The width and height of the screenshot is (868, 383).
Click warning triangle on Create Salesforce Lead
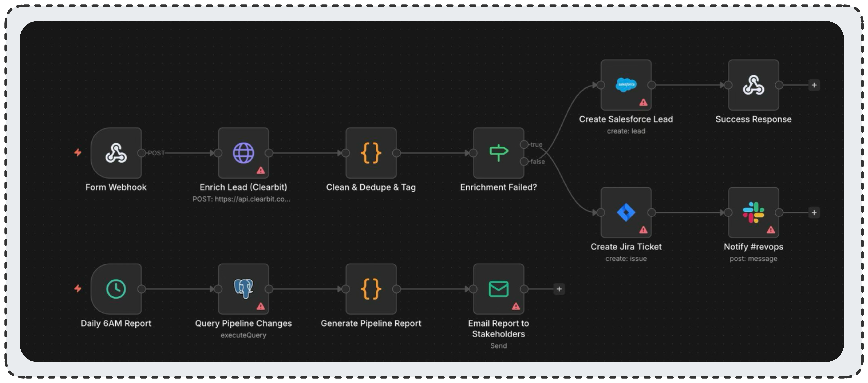pos(643,102)
